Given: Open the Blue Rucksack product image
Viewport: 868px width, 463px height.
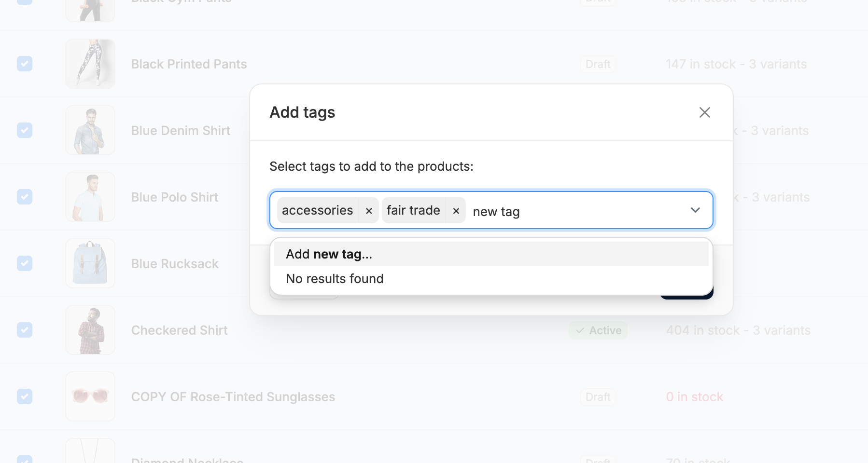Looking at the screenshot, I should coord(90,263).
